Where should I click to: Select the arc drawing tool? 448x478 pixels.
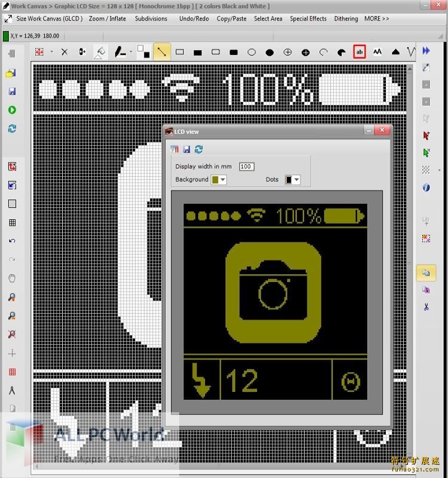(323, 53)
